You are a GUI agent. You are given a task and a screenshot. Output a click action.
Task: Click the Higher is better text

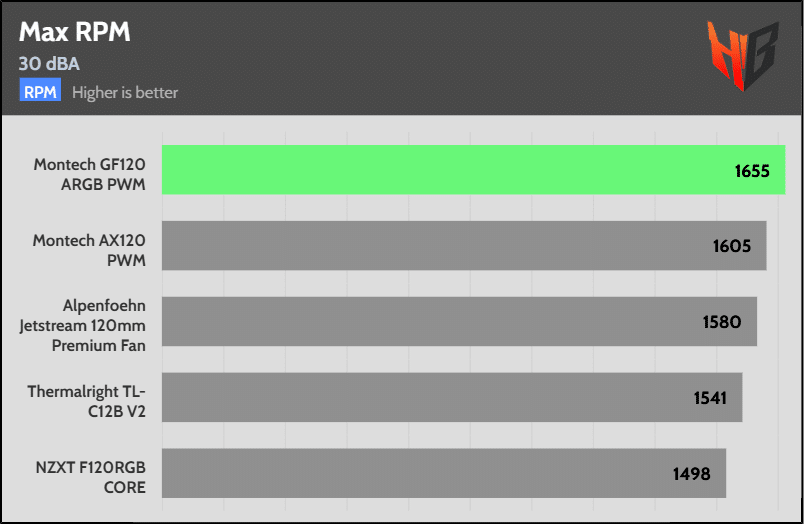tap(125, 93)
